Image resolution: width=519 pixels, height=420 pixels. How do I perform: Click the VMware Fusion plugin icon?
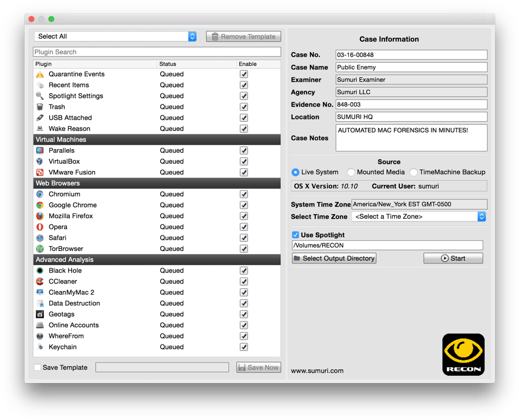(41, 172)
